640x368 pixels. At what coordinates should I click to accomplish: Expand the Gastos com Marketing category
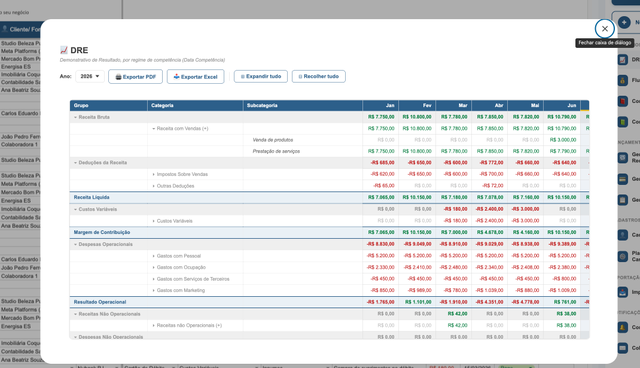click(153, 290)
